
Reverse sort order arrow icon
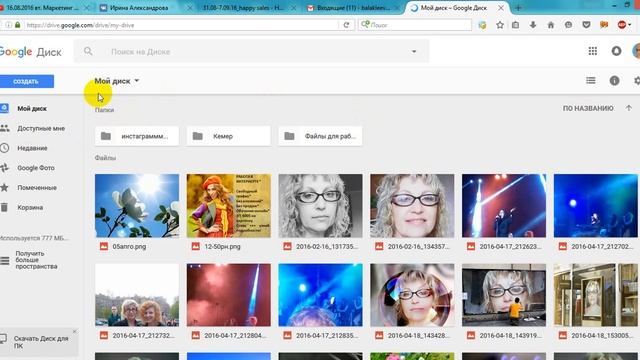pos(629,108)
